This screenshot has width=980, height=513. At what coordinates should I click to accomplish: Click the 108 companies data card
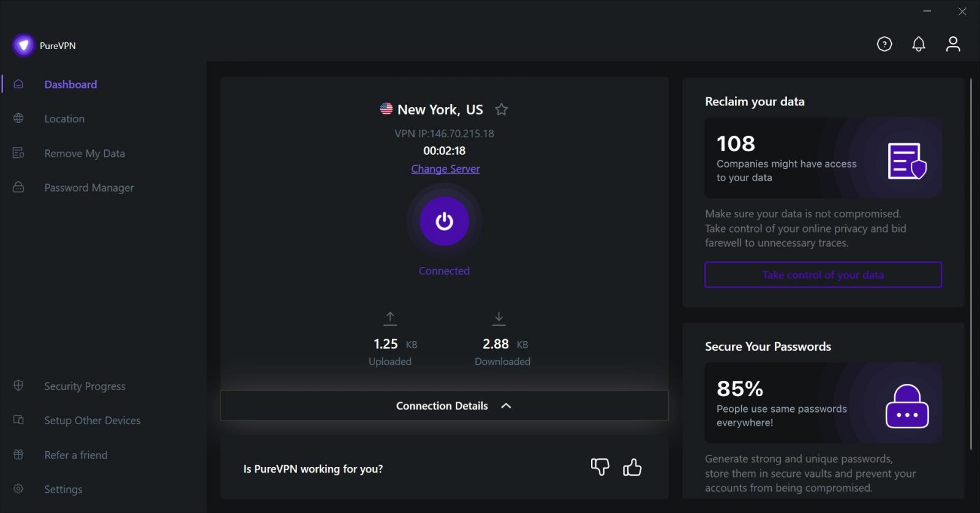tap(823, 158)
